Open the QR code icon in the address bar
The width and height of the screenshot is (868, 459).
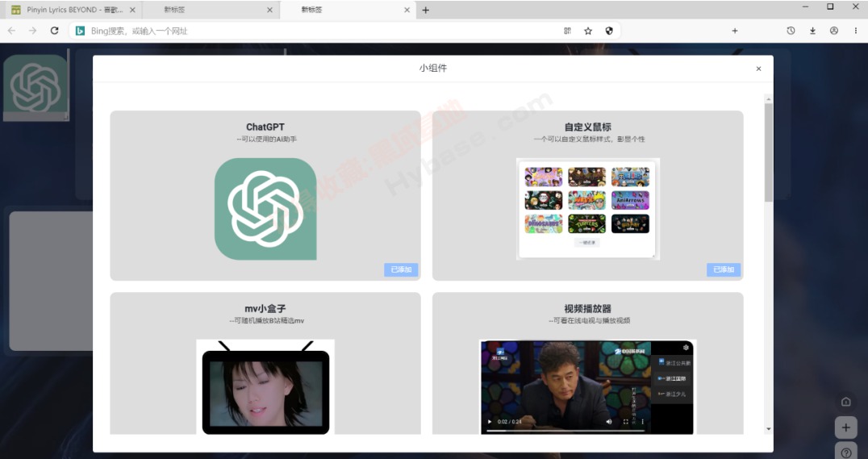[x=567, y=31]
